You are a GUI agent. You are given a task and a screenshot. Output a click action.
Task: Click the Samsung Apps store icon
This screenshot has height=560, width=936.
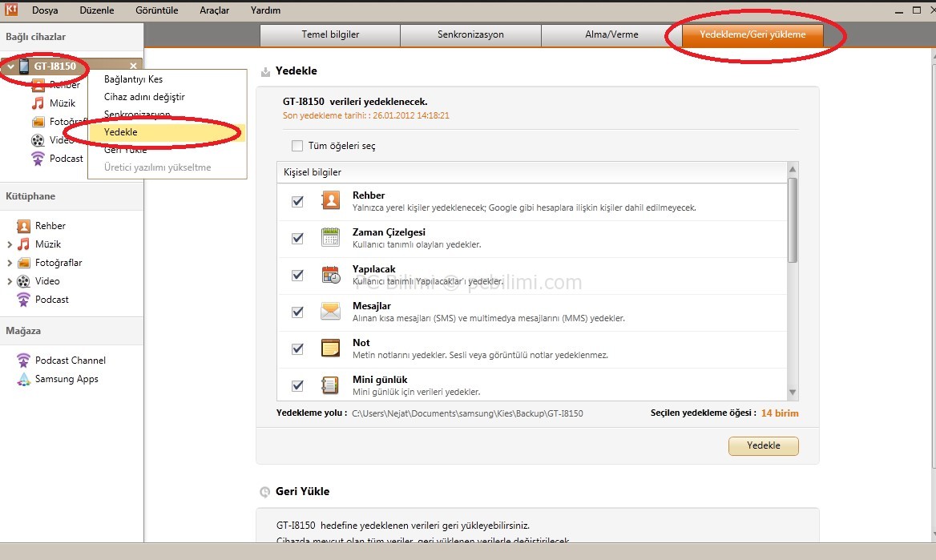[23, 379]
